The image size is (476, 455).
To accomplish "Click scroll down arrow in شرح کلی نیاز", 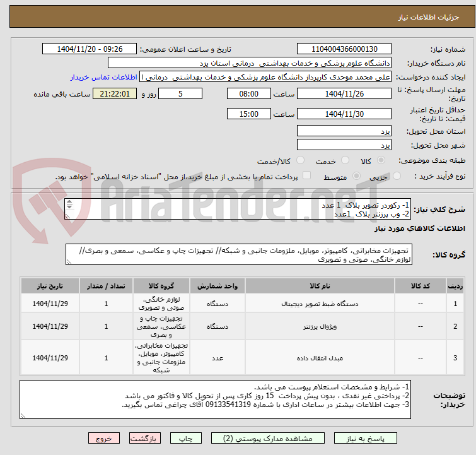I will pos(69,206).
